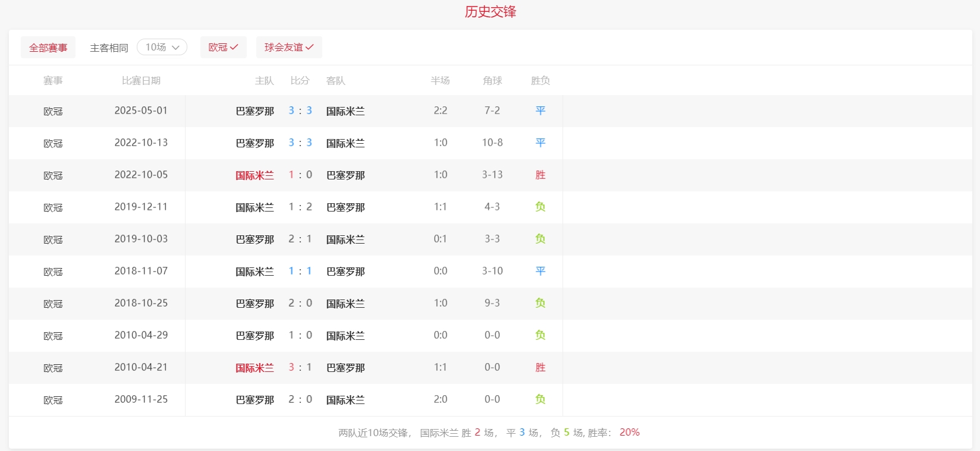Click the 平 result for 2018-11-07 match
980x451 pixels.
540,271
